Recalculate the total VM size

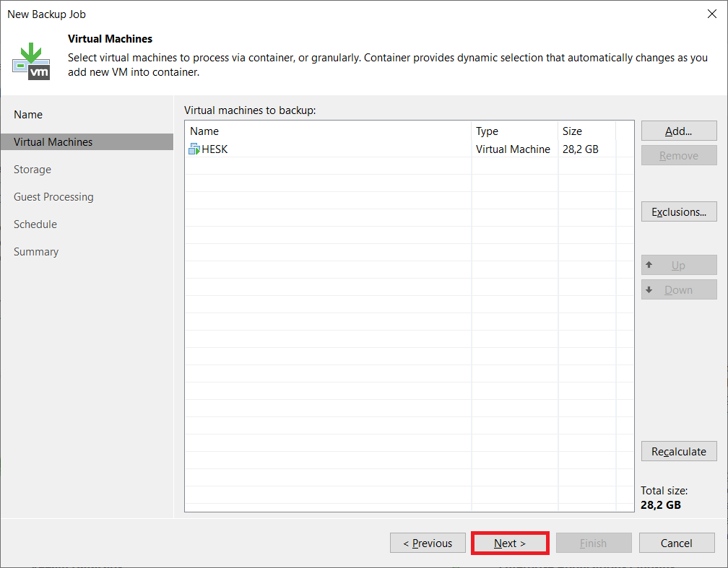pos(678,451)
